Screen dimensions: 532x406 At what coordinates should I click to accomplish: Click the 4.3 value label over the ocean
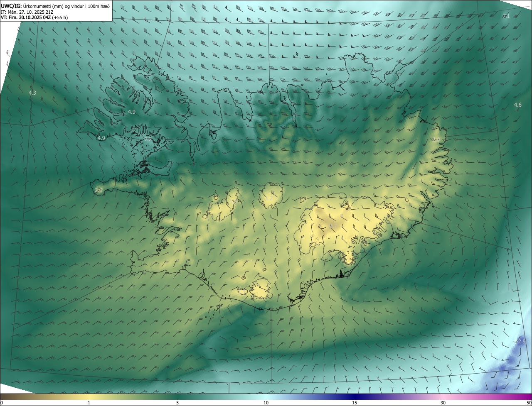(32, 93)
